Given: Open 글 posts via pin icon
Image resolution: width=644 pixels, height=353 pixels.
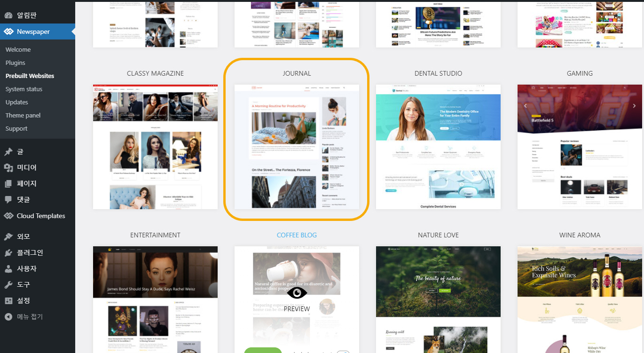Looking at the screenshot, I should pos(8,152).
